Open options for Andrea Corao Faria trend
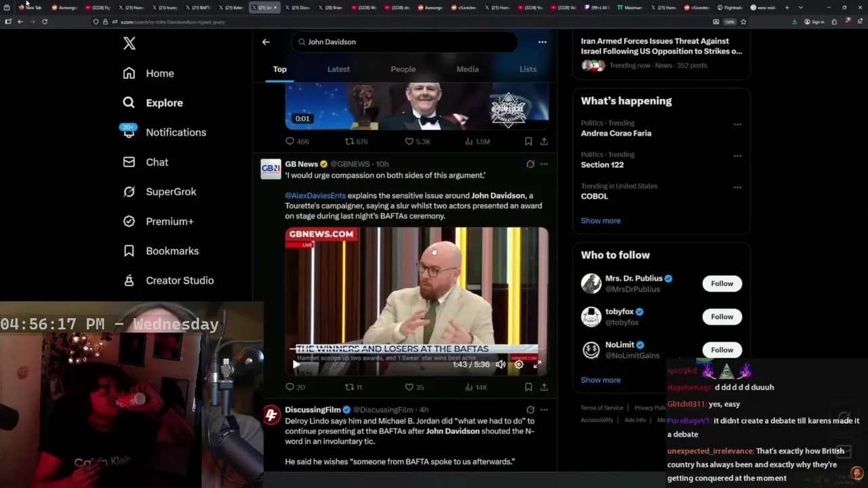This screenshot has height=488, width=868. 737,124
